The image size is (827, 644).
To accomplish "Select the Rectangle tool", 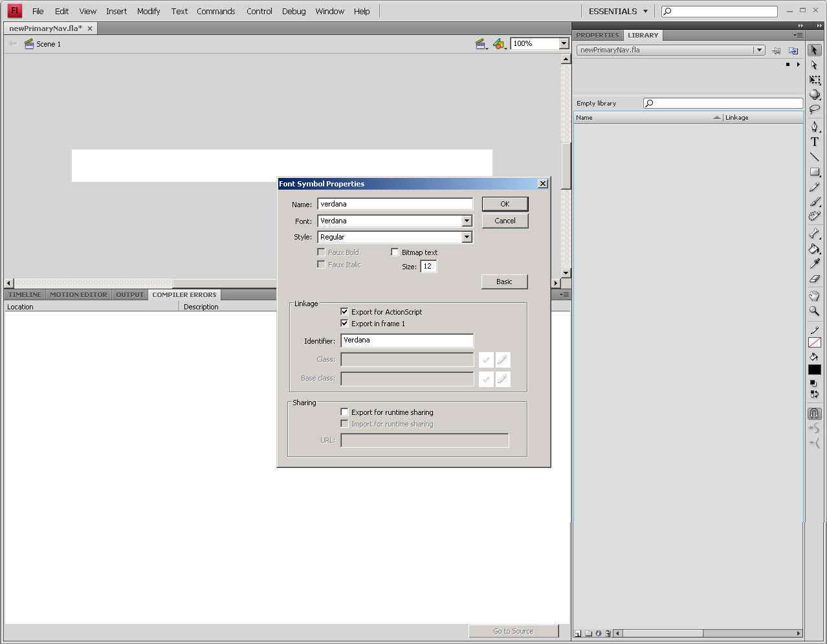I will click(x=814, y=172).
